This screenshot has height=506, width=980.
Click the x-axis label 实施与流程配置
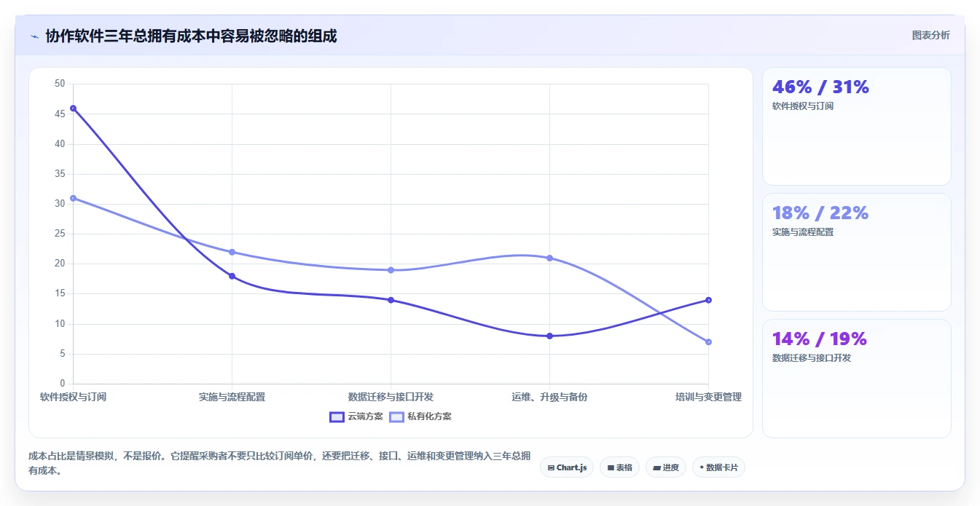click(232, 397)
